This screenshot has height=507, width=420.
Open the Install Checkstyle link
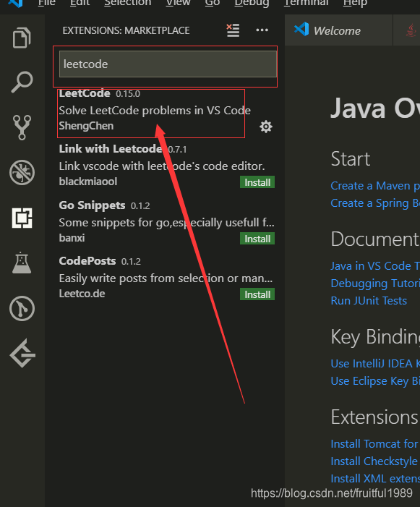(375, 461)
